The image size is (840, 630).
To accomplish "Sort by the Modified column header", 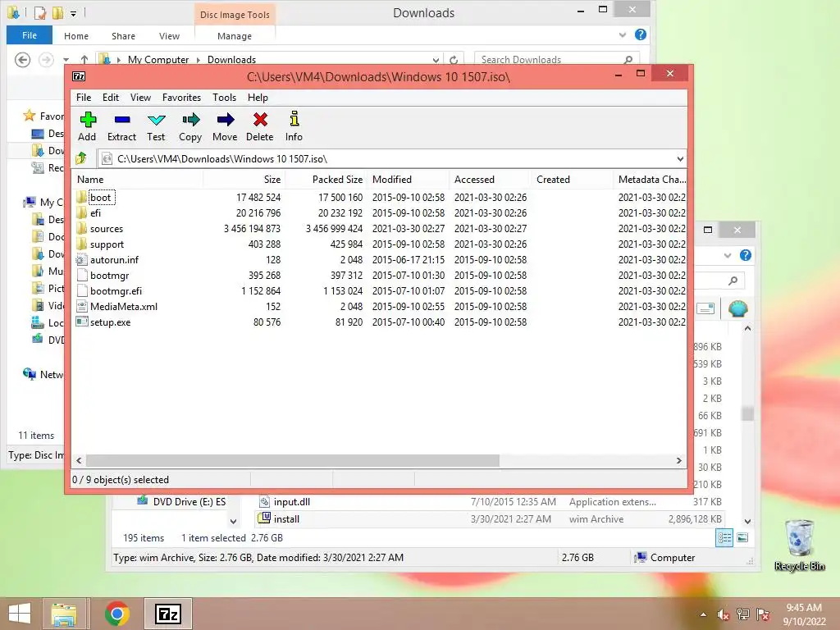I will point(409,180).
